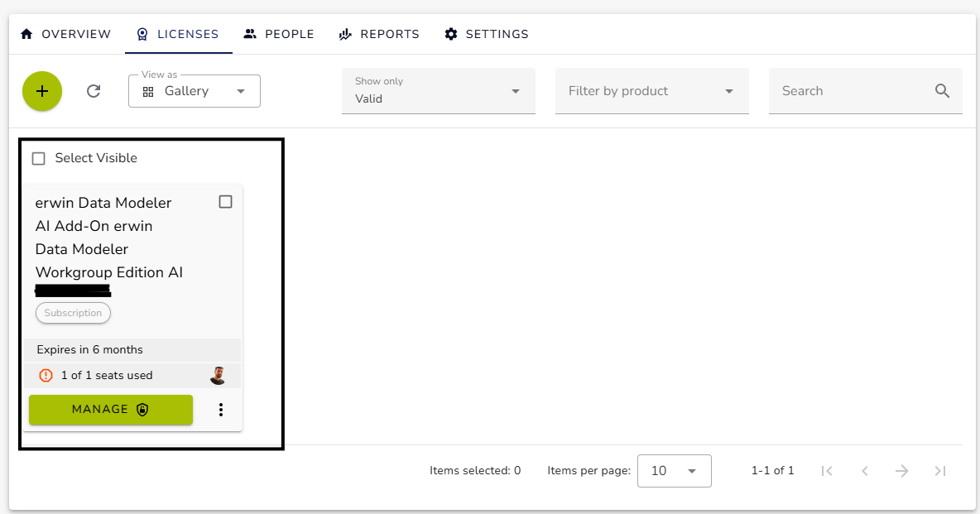The image size is (980, 514).
Task: Click the green add license plus button
Action: pyautogui.click(x=42, y=91)
